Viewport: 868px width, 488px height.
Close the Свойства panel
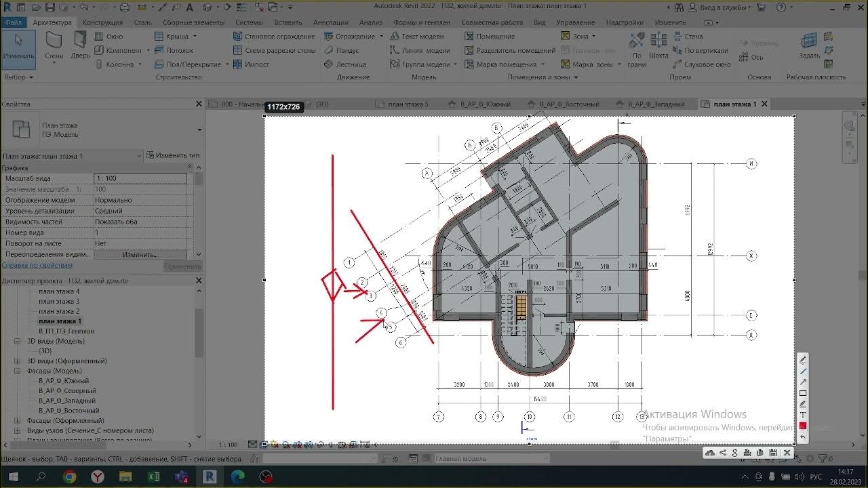(199, 104)
